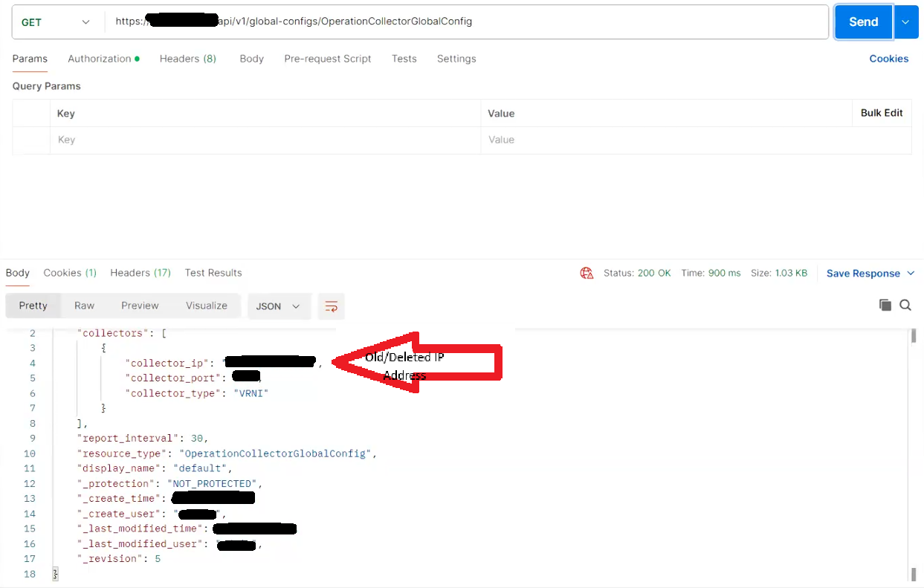The image size is (924, 588).
Task: Click the "report_interval" key text
Action: point(129,439)
